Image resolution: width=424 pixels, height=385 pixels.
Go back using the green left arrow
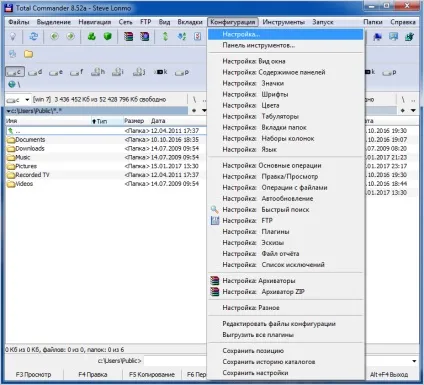(x=55, y=36)
